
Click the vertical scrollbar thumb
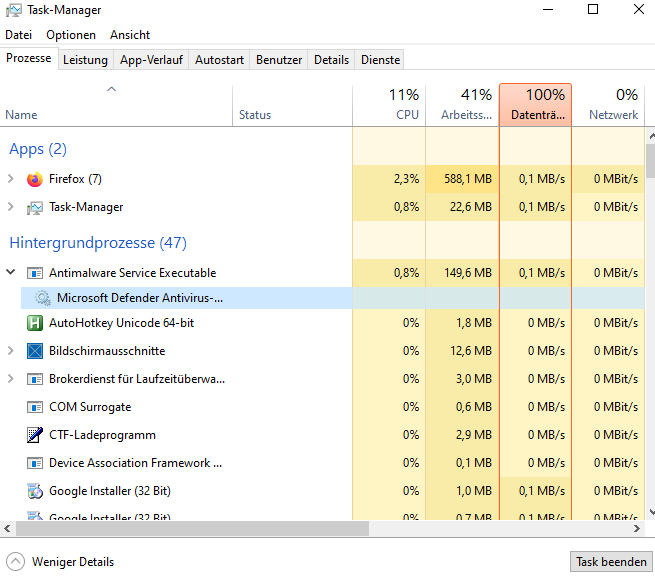[650, 161]
